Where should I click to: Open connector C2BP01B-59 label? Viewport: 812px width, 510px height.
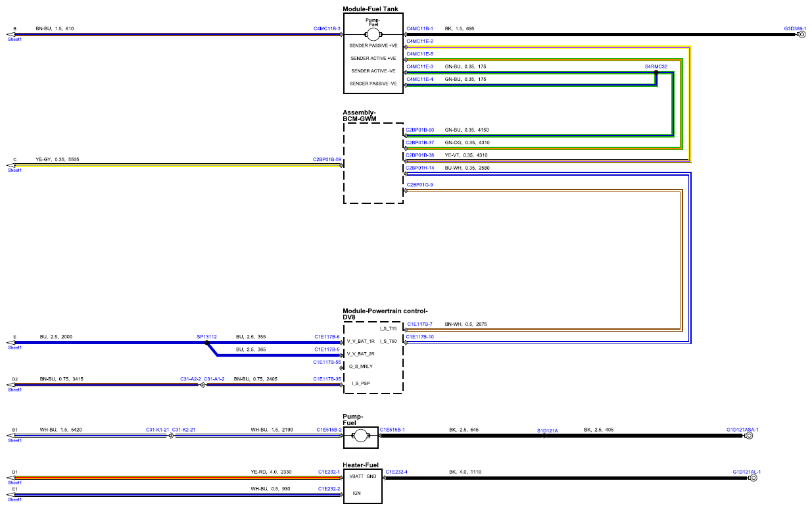click(327, 159)
